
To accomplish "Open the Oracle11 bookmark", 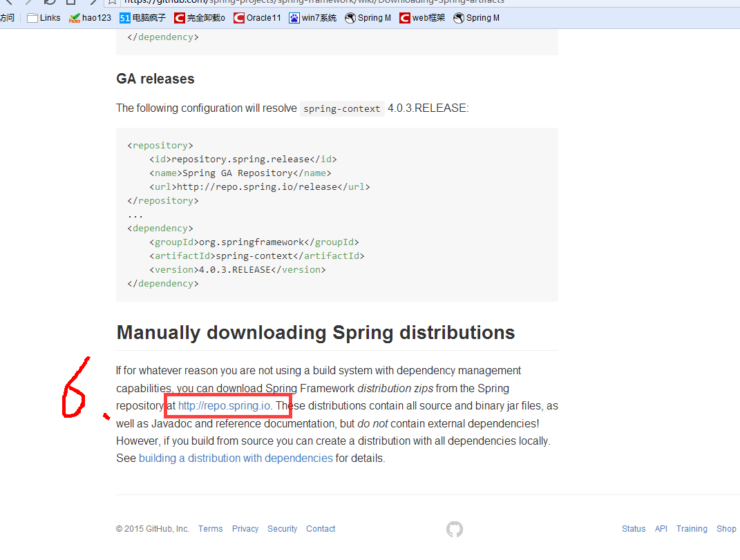I will pyautogui.click(x=257, y=18).
